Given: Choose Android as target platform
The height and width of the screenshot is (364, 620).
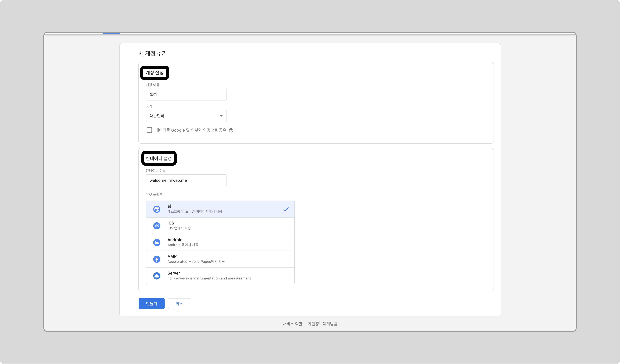Looking at the screenshot, I should click(x=220, y=242).
